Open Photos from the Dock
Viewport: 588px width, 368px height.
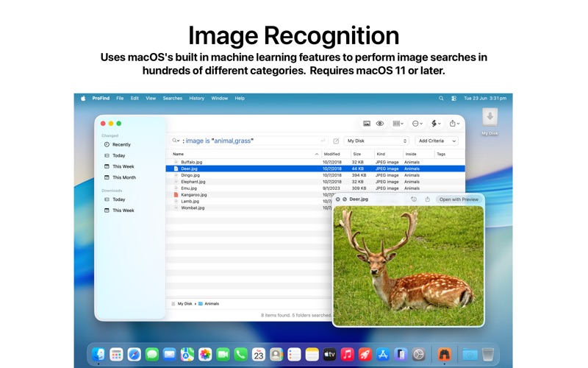click(x=205, y=354)
